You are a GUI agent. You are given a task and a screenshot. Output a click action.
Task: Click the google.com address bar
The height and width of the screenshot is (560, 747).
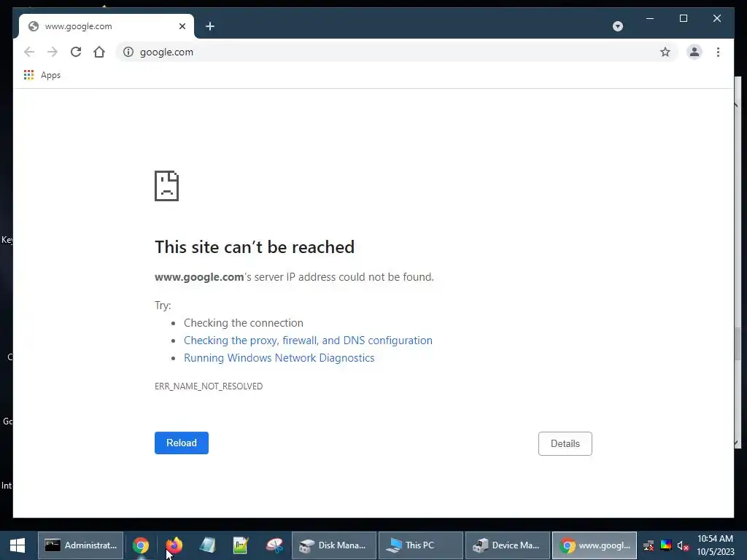[396, 52]
